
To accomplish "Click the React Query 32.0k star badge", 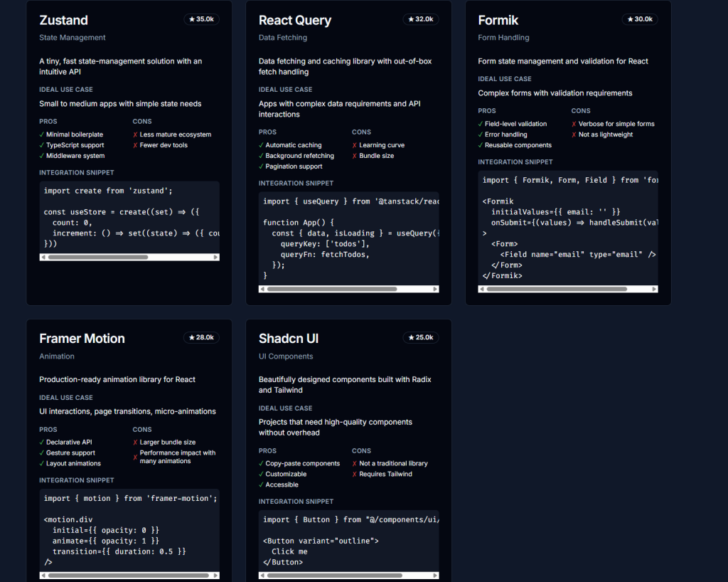I will click(421, 19).
